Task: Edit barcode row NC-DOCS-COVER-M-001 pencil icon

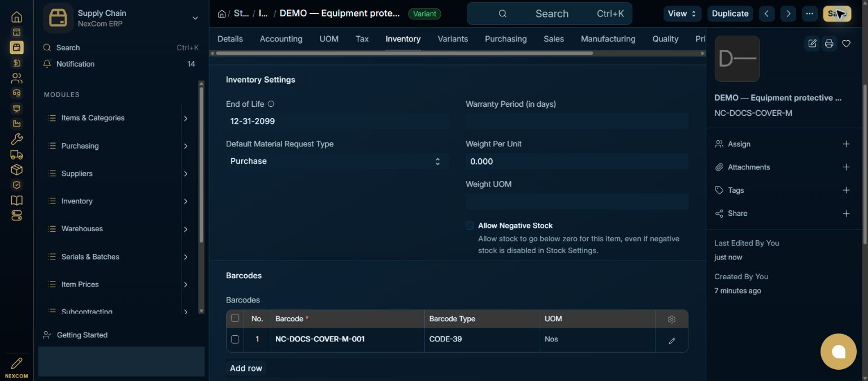Action: 671,341
